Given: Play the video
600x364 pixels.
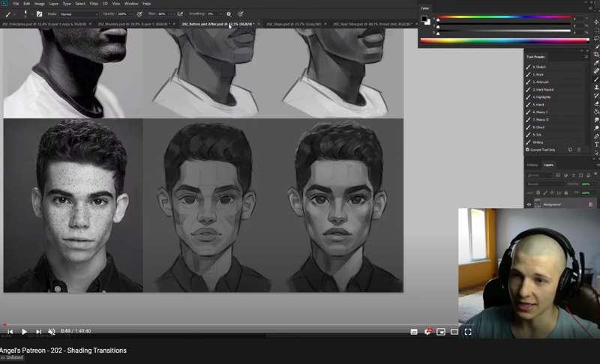Looking at the screenshot, I should point(24,332).
